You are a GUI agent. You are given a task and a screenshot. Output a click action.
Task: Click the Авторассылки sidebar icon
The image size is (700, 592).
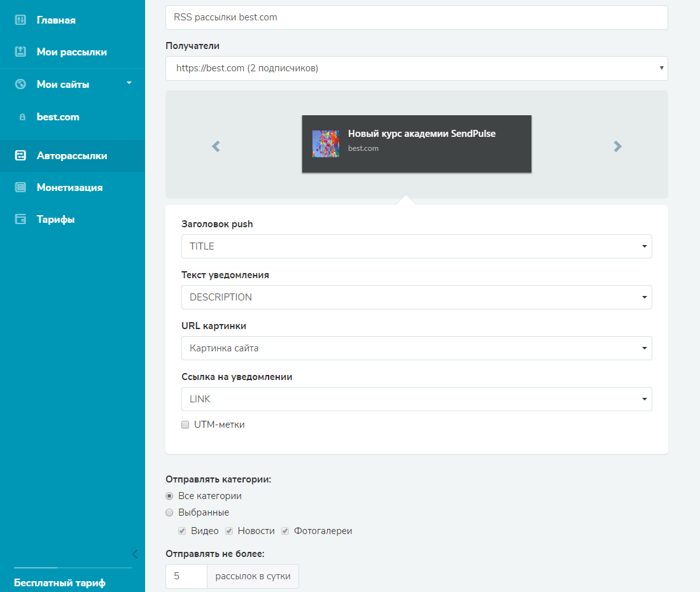coord(20,155)
